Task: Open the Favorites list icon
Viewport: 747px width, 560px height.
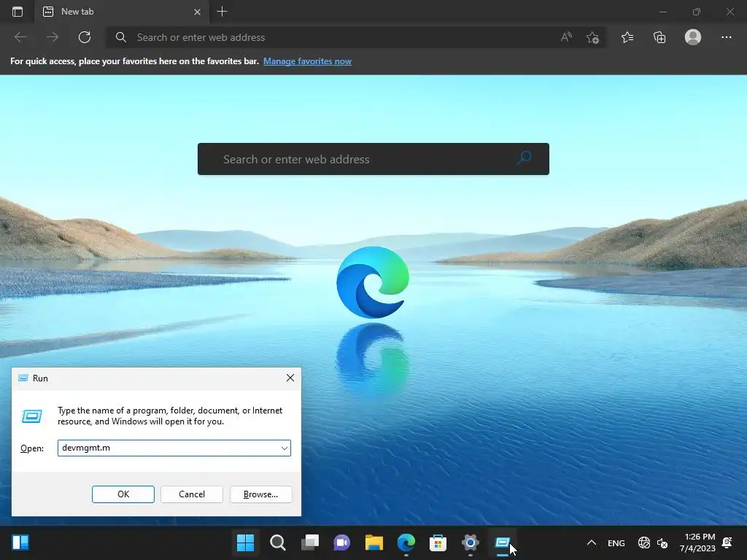Action: pyautogui.click(x=627, y=37)
